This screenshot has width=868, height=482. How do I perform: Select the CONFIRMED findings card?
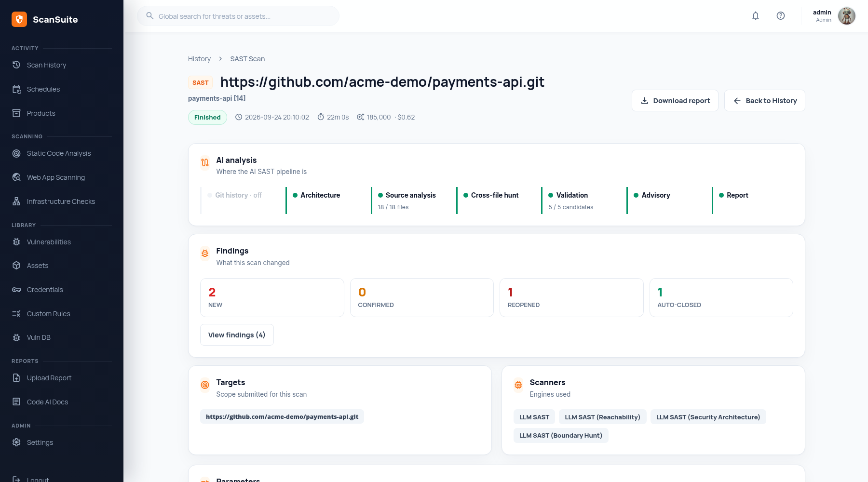422,297
